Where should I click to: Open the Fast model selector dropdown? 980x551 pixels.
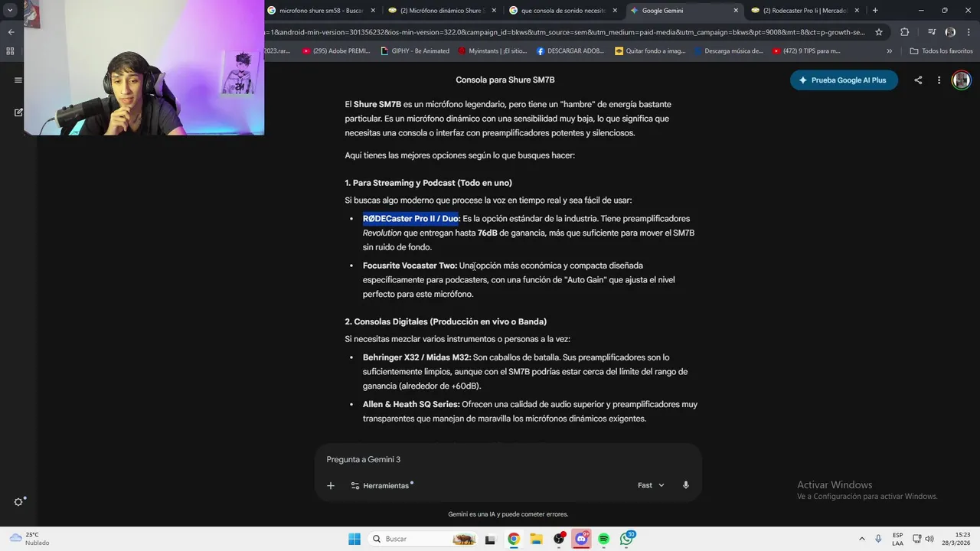[x=651, y=485]
